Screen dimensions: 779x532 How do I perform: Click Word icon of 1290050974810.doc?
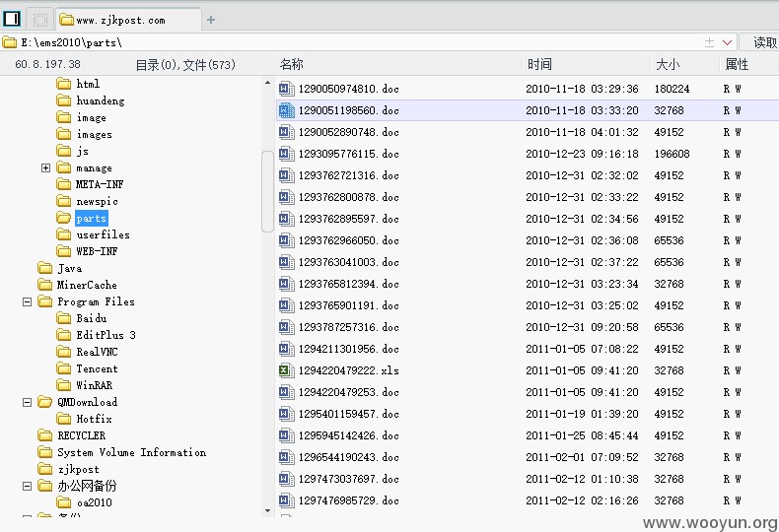[x=286, y=89]
